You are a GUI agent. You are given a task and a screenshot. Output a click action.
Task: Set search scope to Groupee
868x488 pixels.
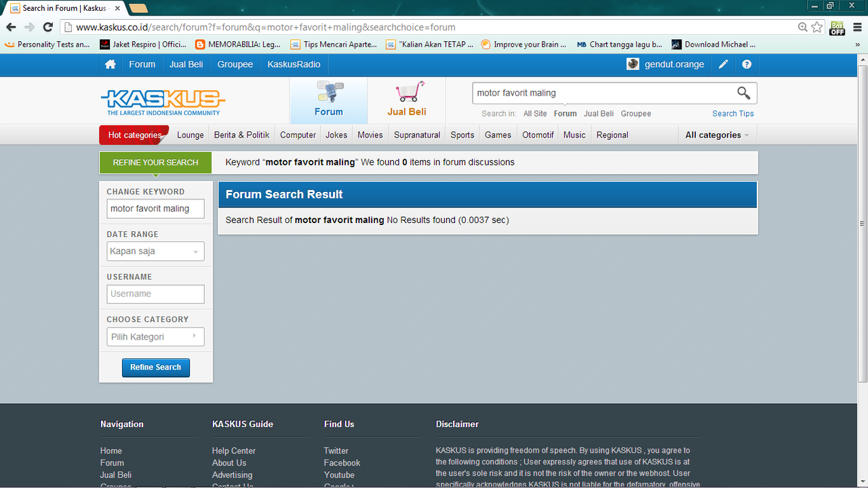click(636, 114)
